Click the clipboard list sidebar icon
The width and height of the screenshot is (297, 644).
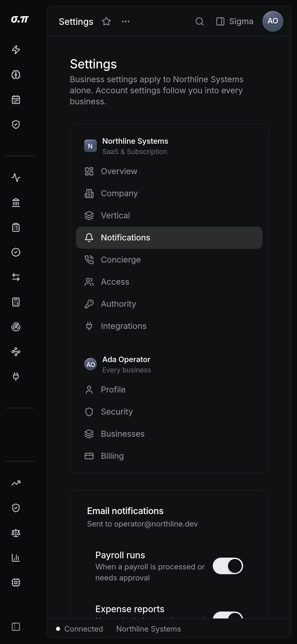click(x=16, y=228)
